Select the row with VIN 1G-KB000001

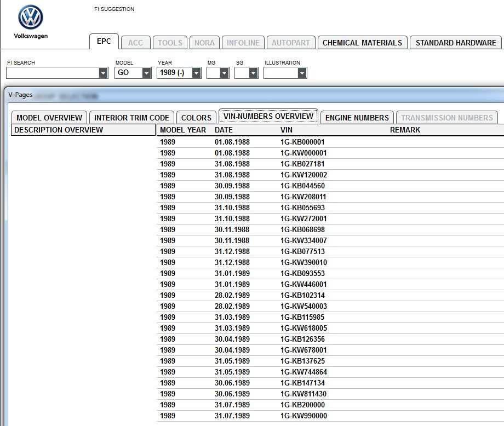330,142
